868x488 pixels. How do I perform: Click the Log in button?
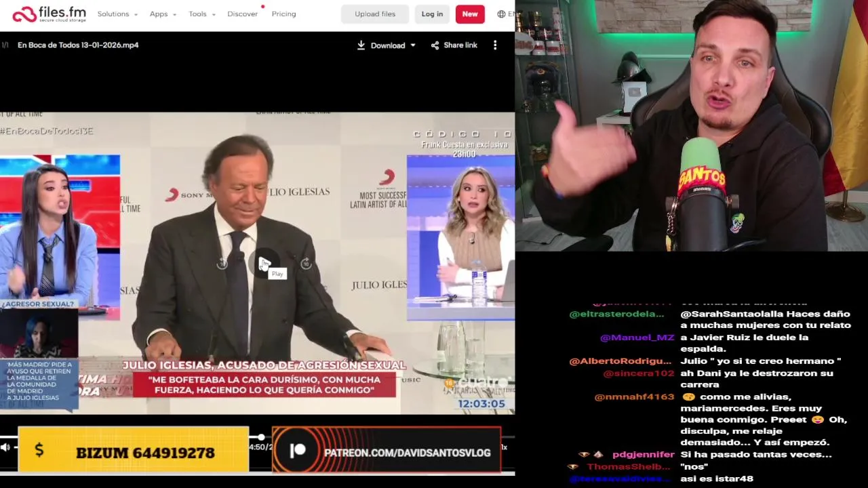432,14
